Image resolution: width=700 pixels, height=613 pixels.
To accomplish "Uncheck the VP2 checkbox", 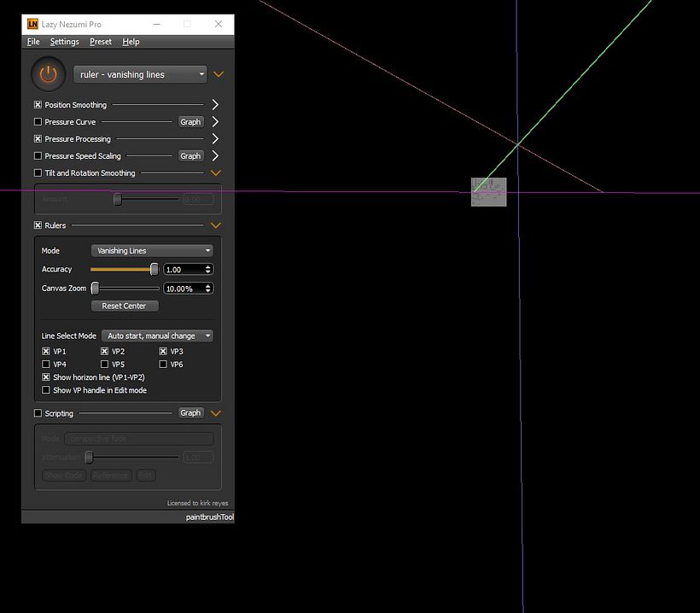I will click(104, 352).
